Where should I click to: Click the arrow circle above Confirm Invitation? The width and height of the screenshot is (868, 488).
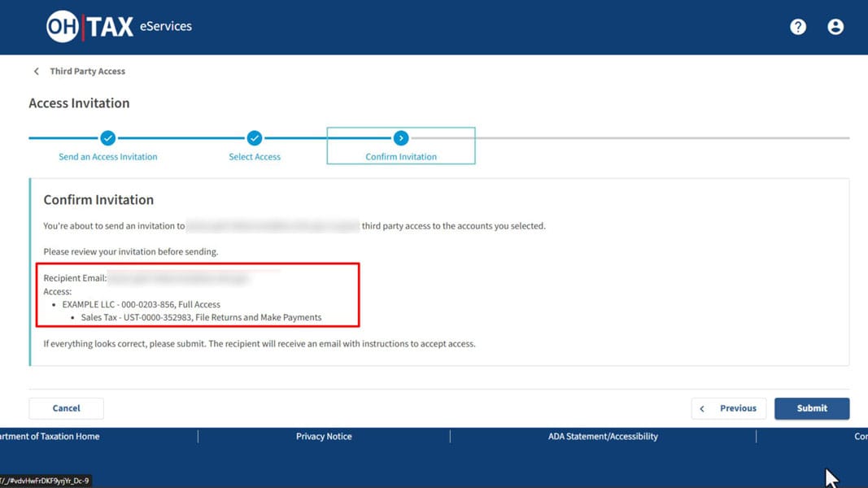coord(401,138)
